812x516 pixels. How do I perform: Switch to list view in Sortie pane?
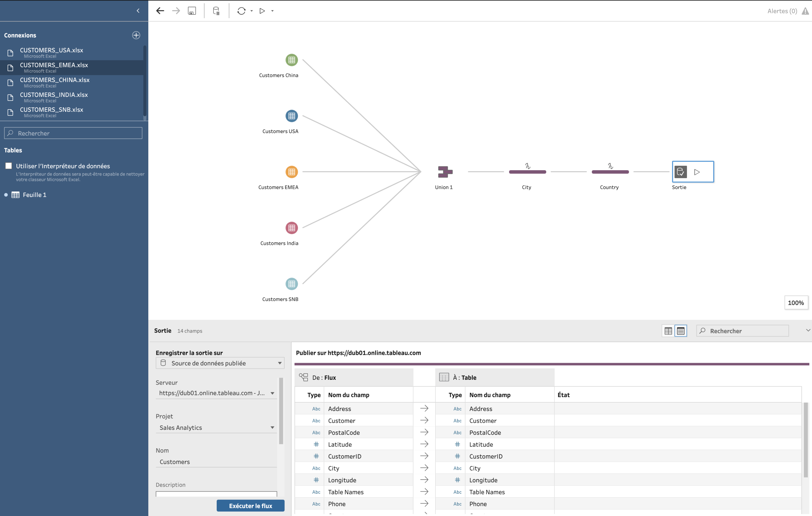click(x=681, y=331)
